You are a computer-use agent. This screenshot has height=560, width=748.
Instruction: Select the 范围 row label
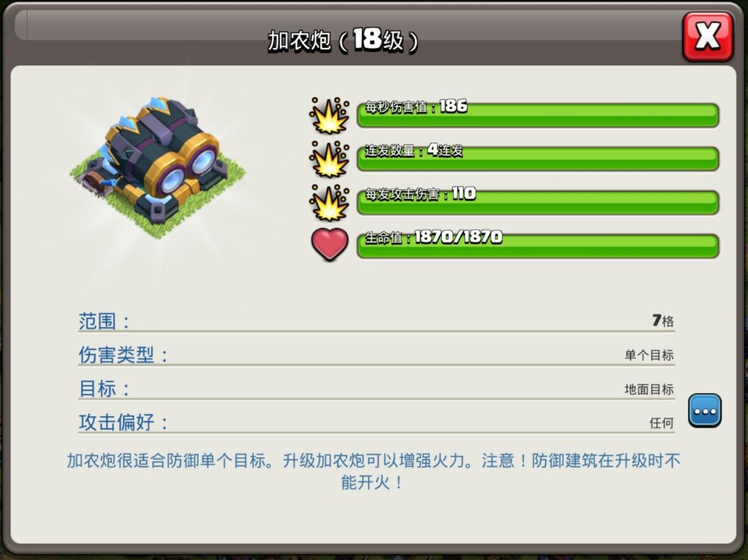[103, 321]
